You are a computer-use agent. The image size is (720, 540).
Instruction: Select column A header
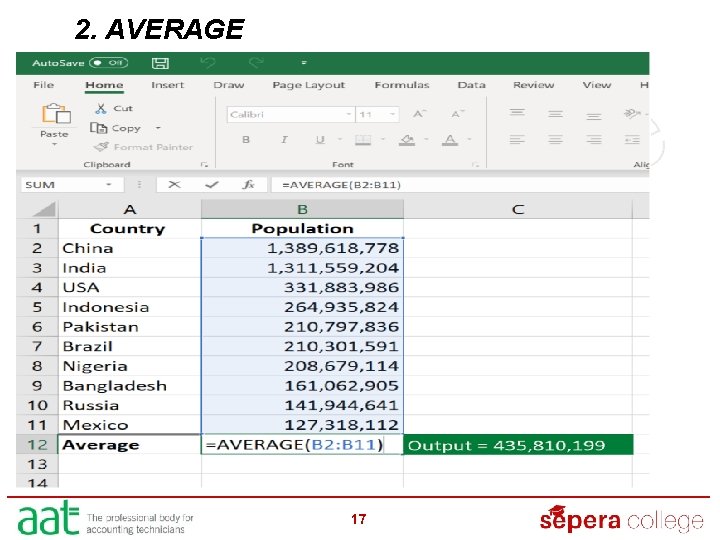[x=130, y=209]
